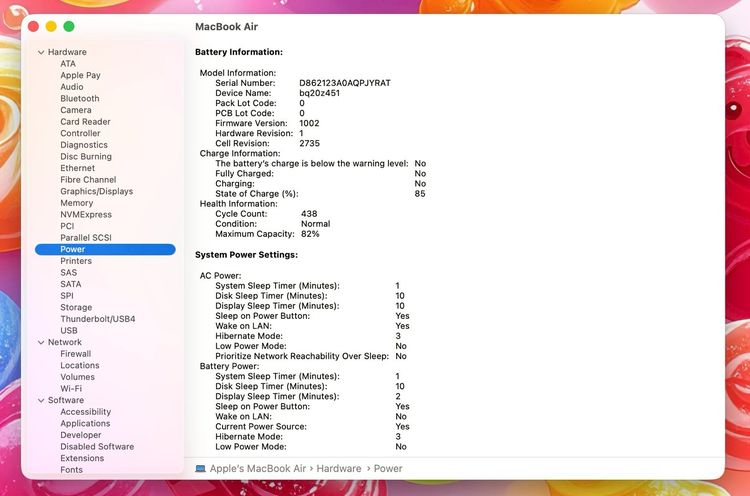Click serial number D862123A0AQPJYRAT
Viewport: 750px width, 496px height.
pyautogui.click(x=345, y=83)
